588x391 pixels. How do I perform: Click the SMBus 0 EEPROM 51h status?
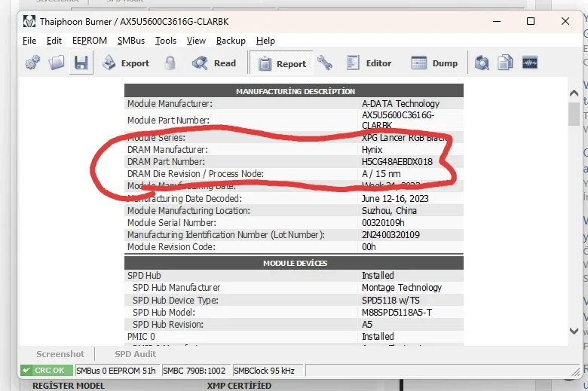tap(116, 371)
